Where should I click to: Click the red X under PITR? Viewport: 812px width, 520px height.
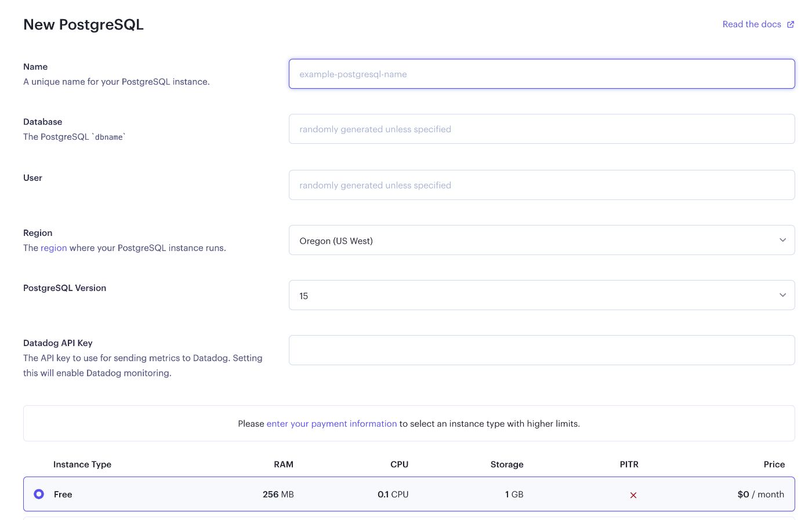click(633, 495)
